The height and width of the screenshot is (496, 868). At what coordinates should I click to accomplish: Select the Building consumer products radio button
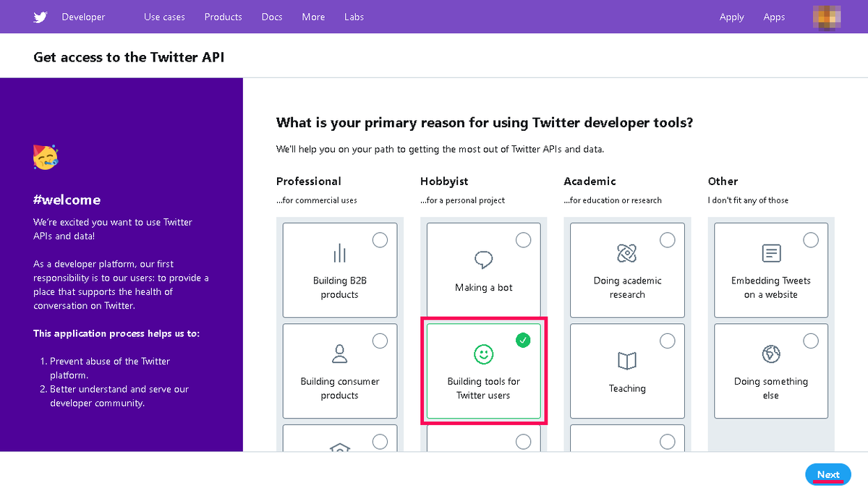[x=380, y=341]
